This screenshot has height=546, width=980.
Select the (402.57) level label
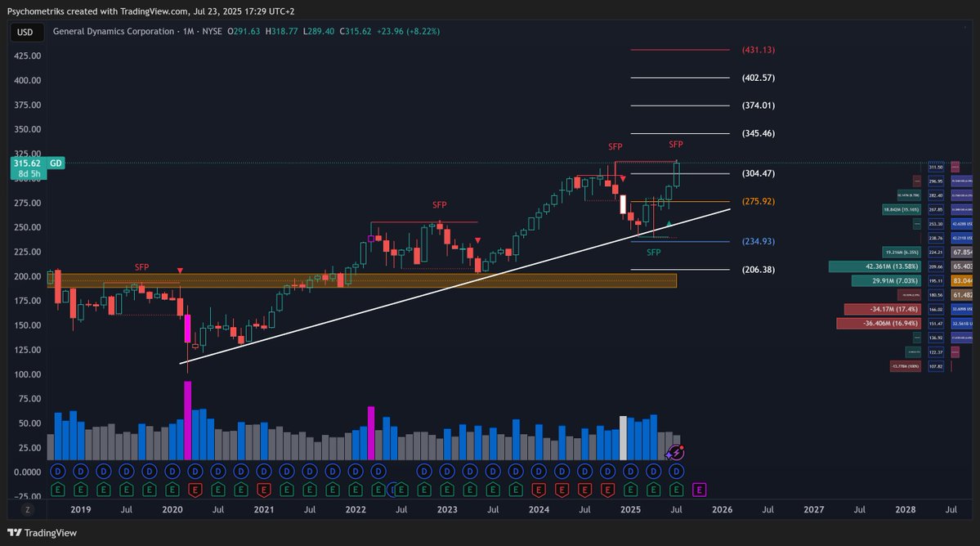click(x=758, y=78)
